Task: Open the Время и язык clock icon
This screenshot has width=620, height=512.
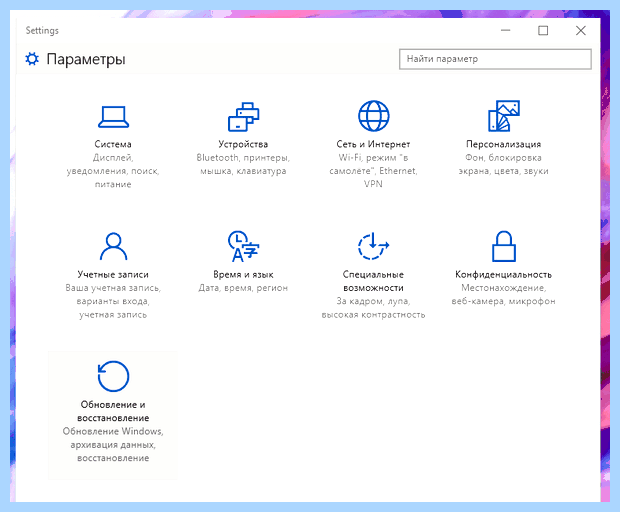Action: (243, 246)
